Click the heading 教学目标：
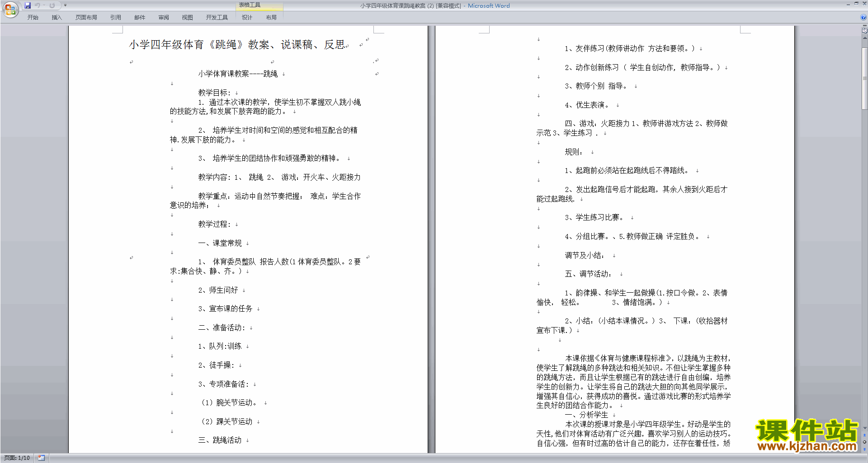The height and width of the screenshot is (463, 868). (x=214, y=93)
